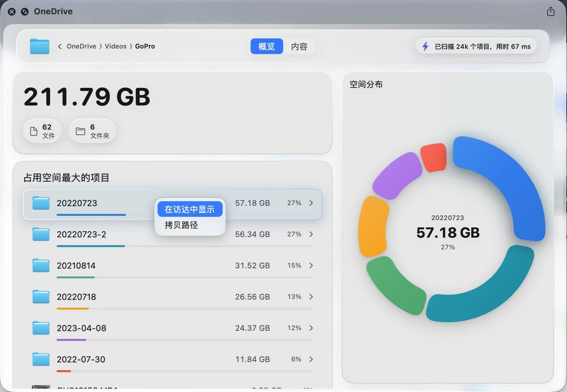
Task: Click the 6 文件夹 count pill
Action: coord(92,131)
